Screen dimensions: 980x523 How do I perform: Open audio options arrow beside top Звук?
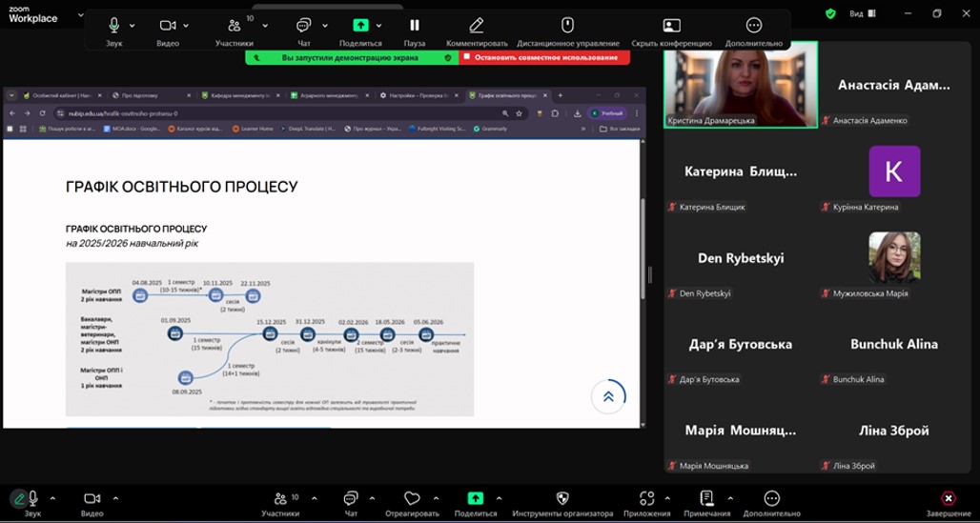pyautogui.click(x=132, y=26)
